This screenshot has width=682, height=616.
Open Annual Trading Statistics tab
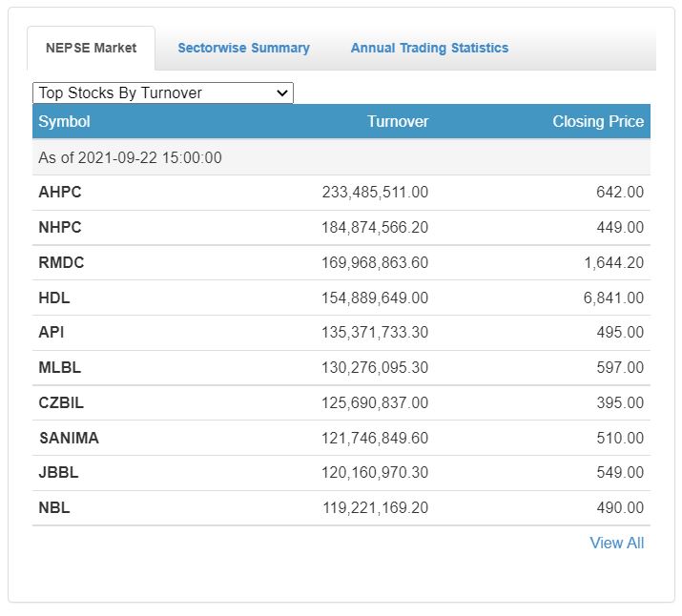pyautogui.click(x=429, y=48)
